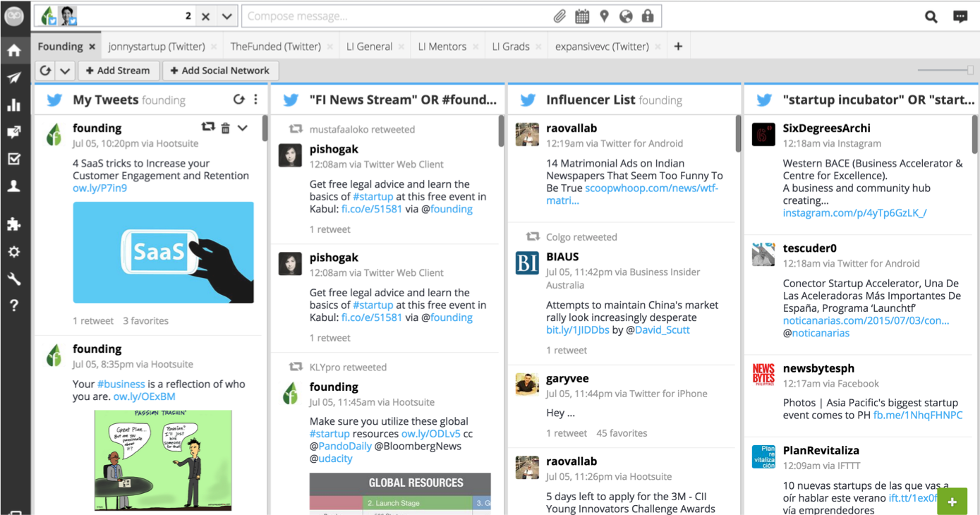Switch to the expansivevc (Twitter) tab
The image size is (980, 515).
[602, 47]
